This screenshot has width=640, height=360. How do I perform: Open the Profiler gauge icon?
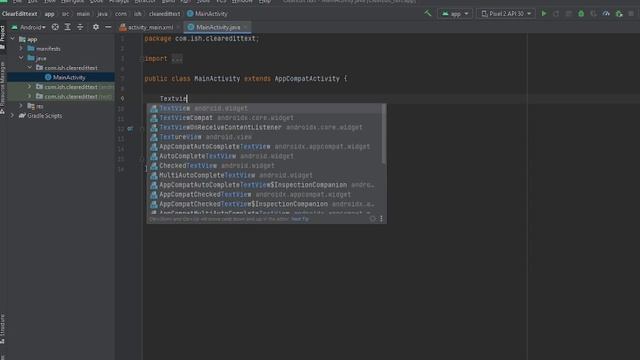click(606, 13)
